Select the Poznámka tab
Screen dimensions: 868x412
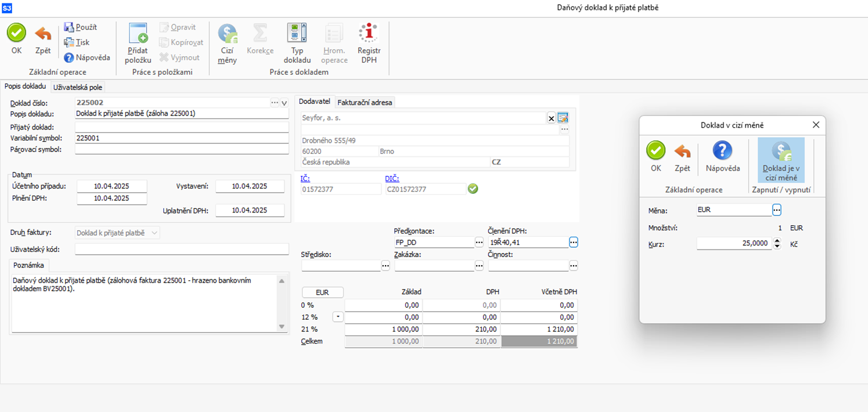[x=28, y=265]
